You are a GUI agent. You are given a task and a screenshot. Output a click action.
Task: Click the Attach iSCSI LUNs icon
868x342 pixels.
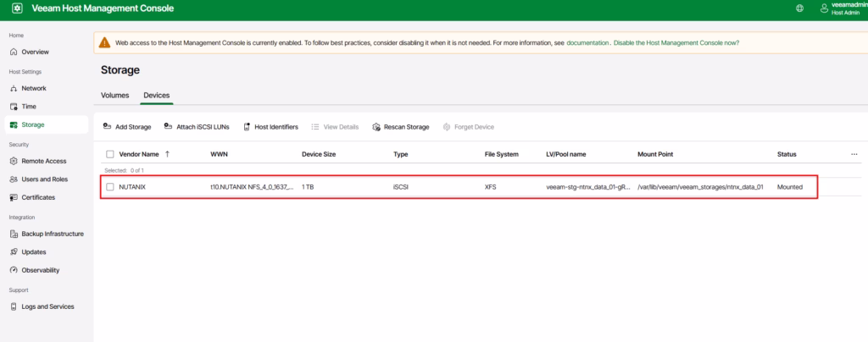[x=169, y=126]
